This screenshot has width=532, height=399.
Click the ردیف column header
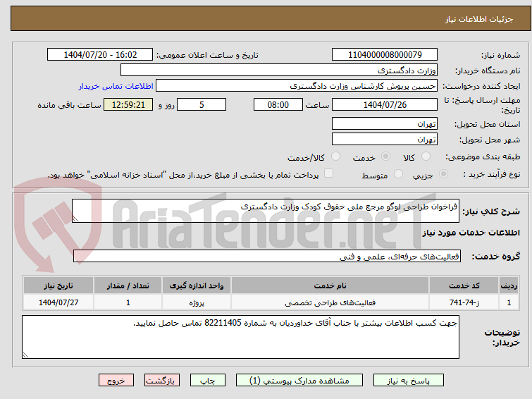point(509,286)
